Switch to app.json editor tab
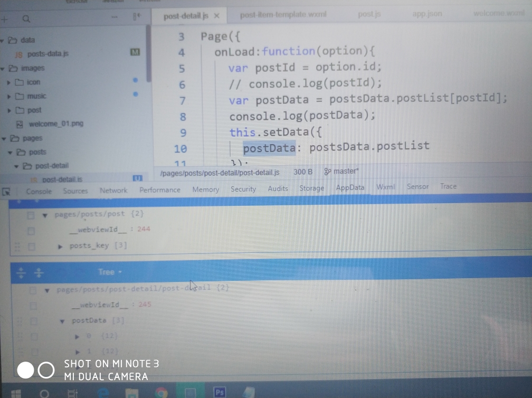The height and width of the screenshot is (398, 532). [x=427, y=14]
